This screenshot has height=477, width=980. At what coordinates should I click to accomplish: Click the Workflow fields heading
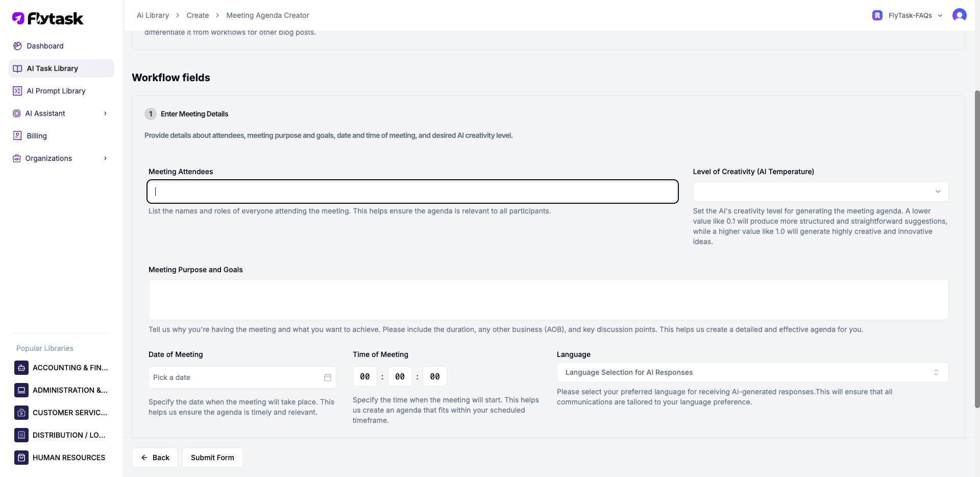(171, 78)
